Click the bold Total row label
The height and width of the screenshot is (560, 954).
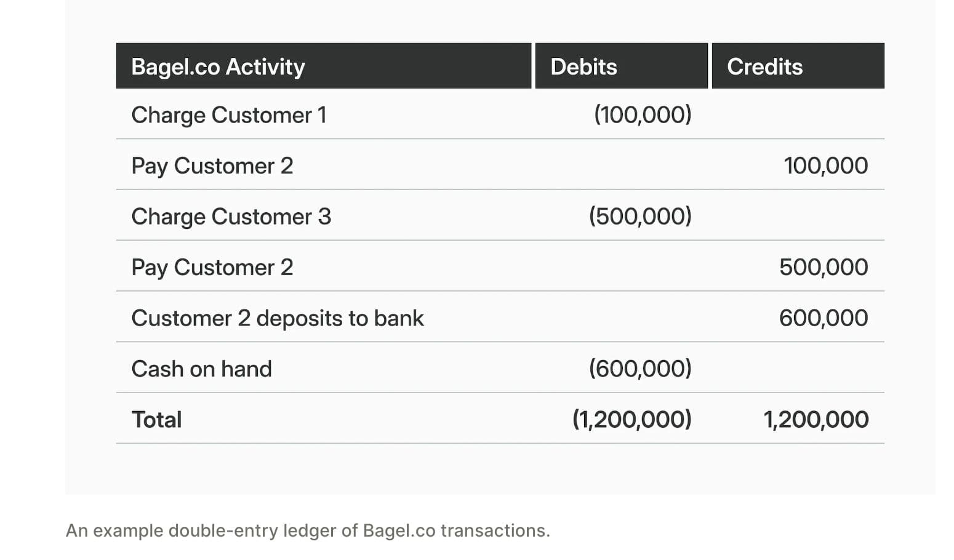pyautogui.click(x=156, y=420)
